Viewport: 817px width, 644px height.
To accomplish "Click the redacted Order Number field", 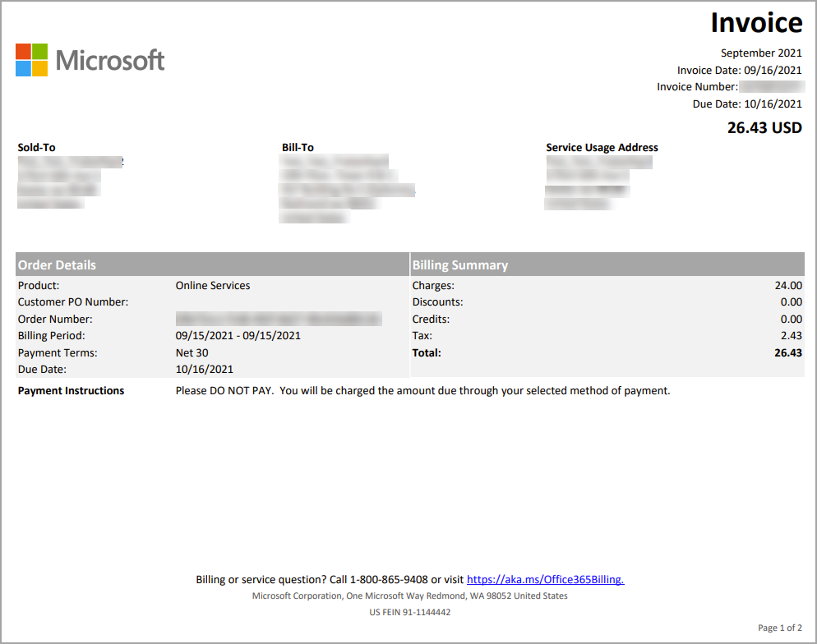I will (279, 319).
